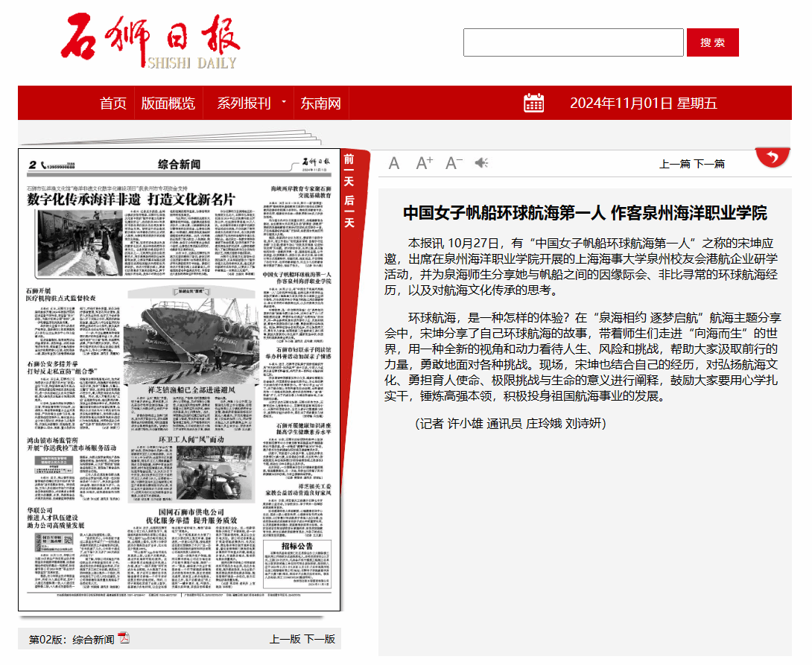Go to previous article 上一篇
Screen dimensions: 812x665
(675, 164)
